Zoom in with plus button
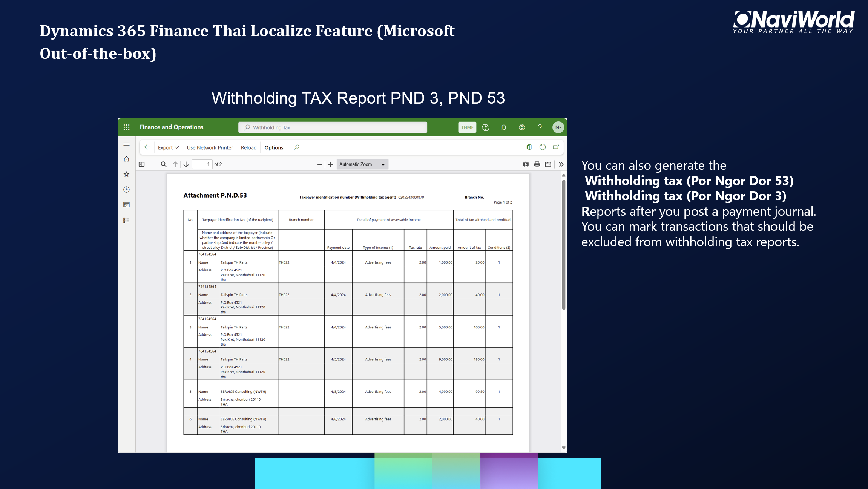Image resolution: width=868 pixels, height=489 pixels. 331,164
